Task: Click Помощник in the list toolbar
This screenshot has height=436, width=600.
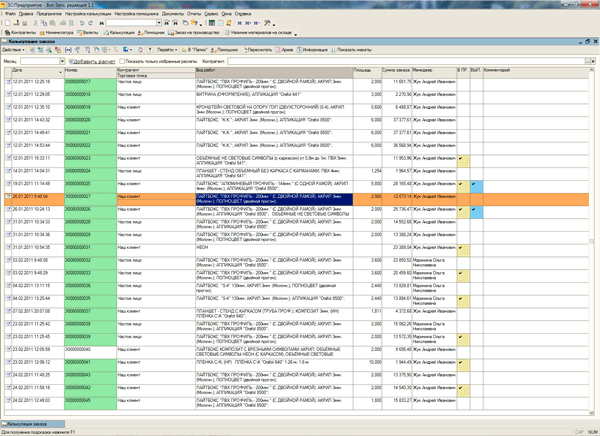Action: pyautogui.click(x=224, y=50)
